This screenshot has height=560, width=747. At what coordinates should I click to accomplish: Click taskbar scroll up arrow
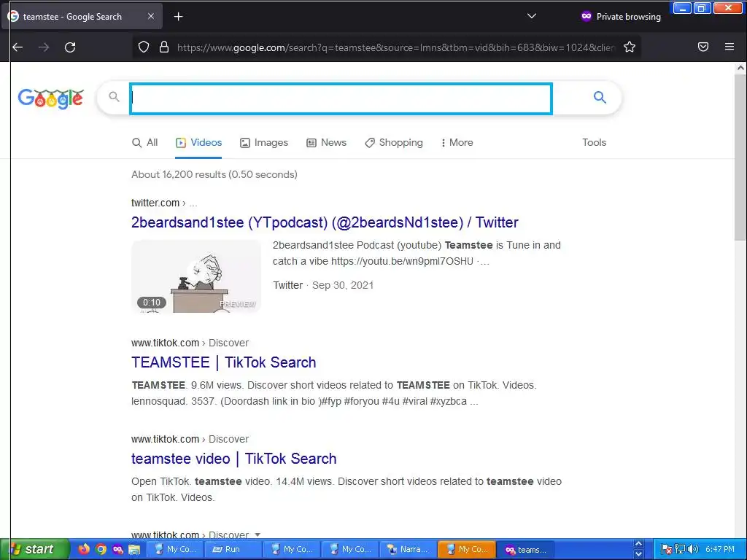pos(638,544)
